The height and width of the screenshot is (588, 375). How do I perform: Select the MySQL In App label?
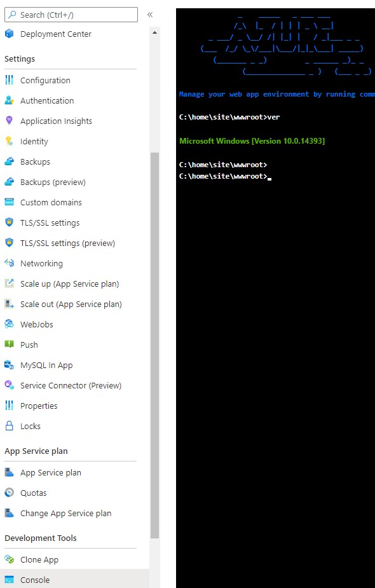[x=46, y=366]
